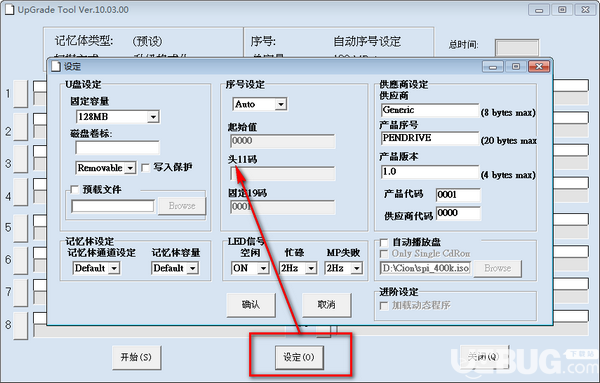Viewport: 600px width, 383px height.
Task: Click 设定(O) button in main window
Action: coord(299,357)
